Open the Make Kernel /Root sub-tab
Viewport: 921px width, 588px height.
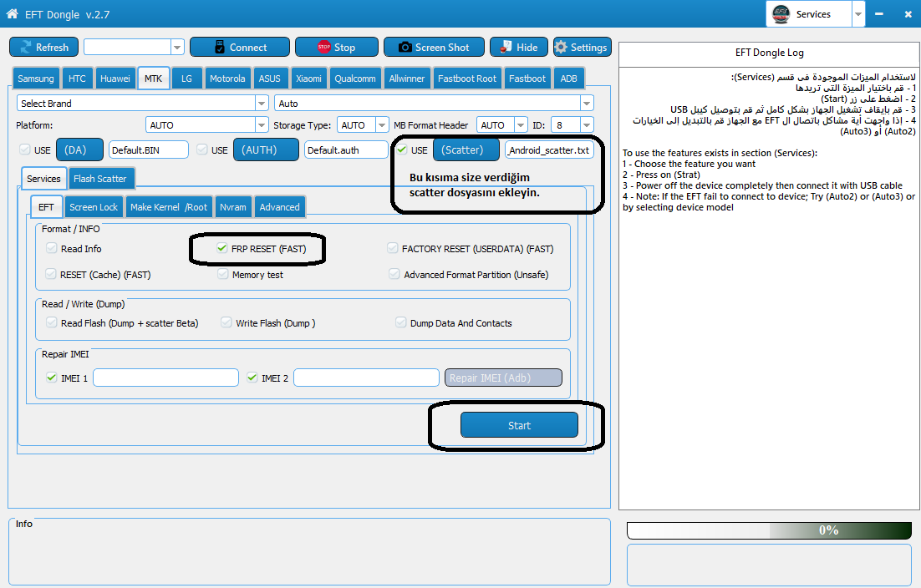coord(169,207)
